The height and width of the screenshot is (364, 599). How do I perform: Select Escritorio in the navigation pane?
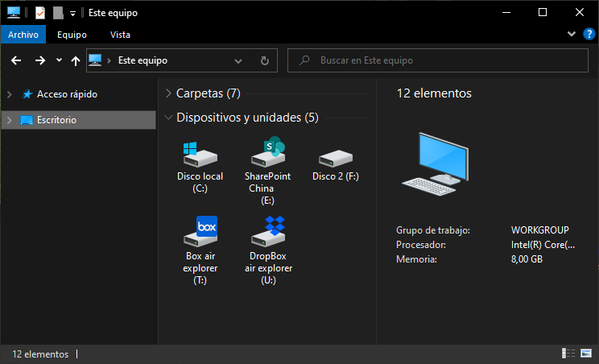click(79, 120)
